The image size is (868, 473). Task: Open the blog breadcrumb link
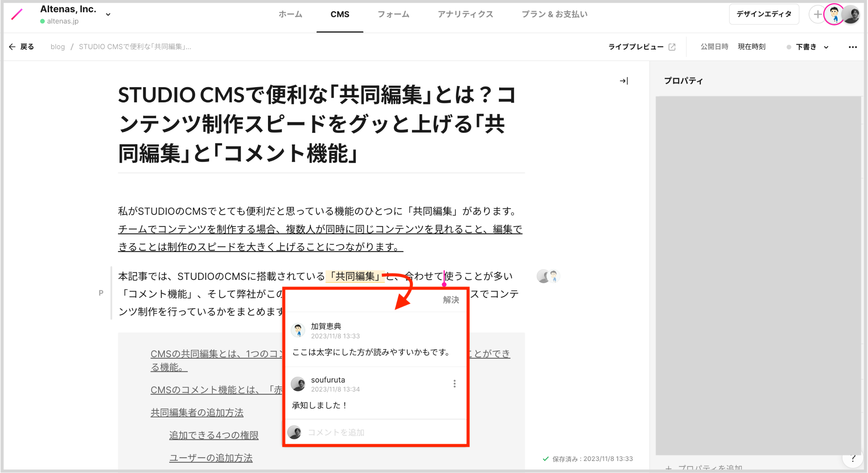tap(58, 47)
